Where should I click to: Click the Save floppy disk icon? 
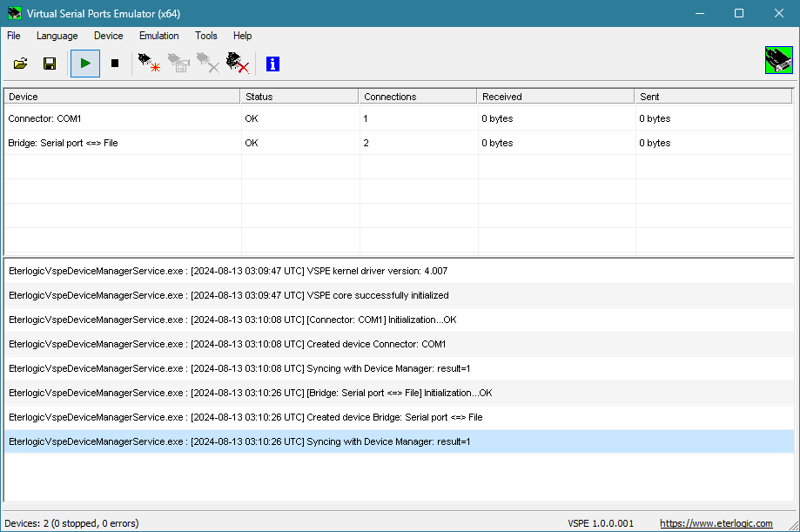tap(50, 64)
